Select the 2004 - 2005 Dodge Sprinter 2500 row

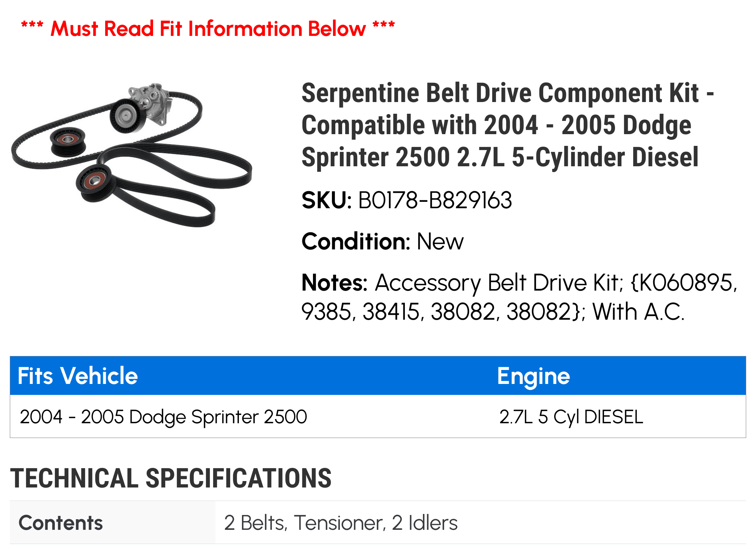pyautogui.click(x=378, y=416)
